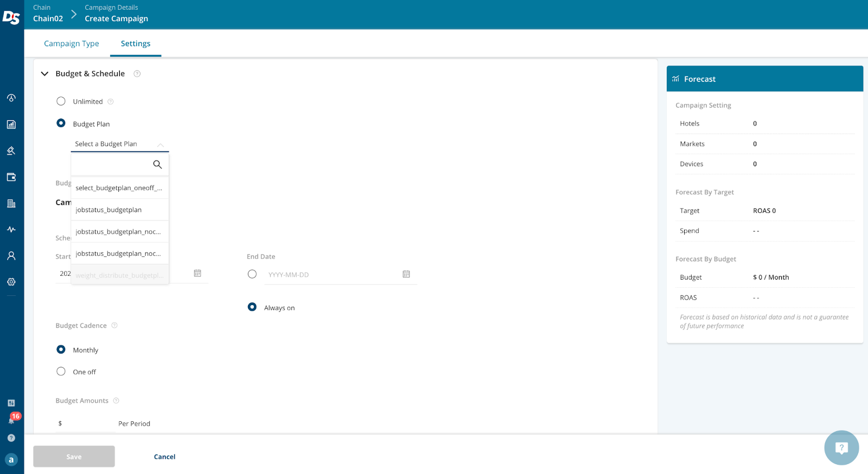Open the chat support bubble
This screenshot has height=474, width=868.
(x=841, y=448)
